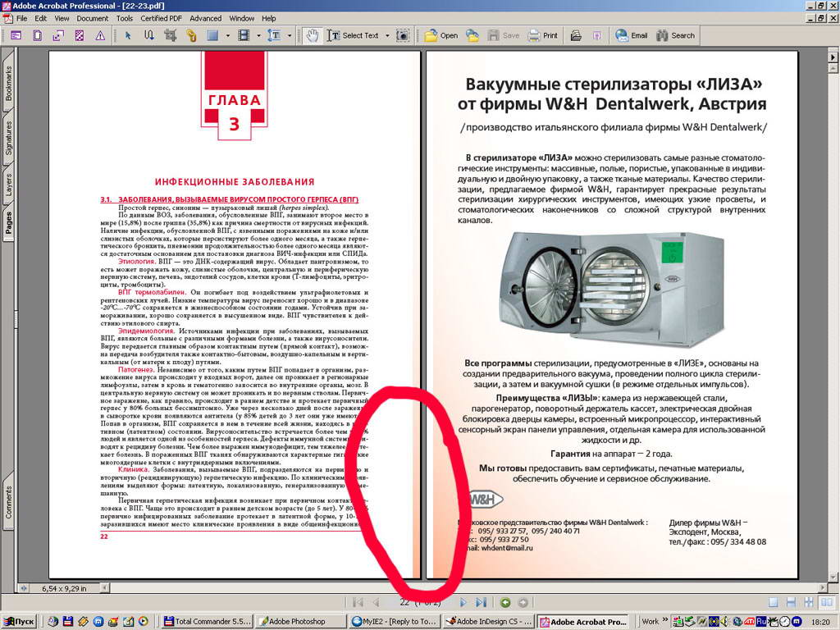The image size is (840, 630).
Task: Switch to the Bookmarks side tab
Action: click(8, 83)
